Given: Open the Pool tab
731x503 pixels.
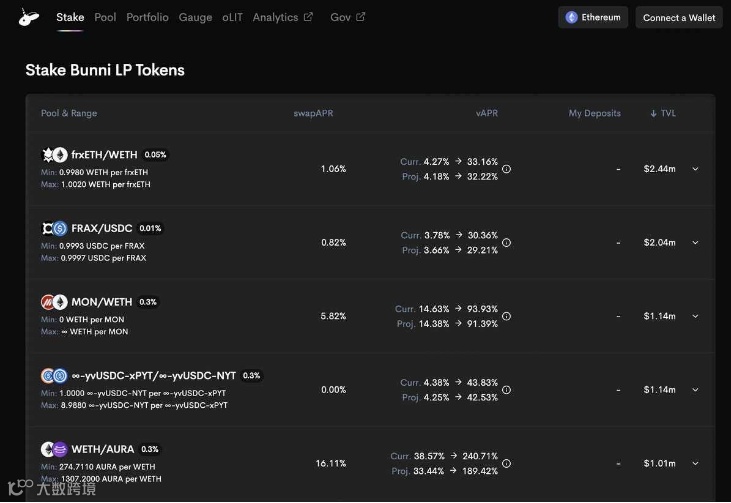Looking at the screenshot, I should pyautogui.click(x=105, y=17).
